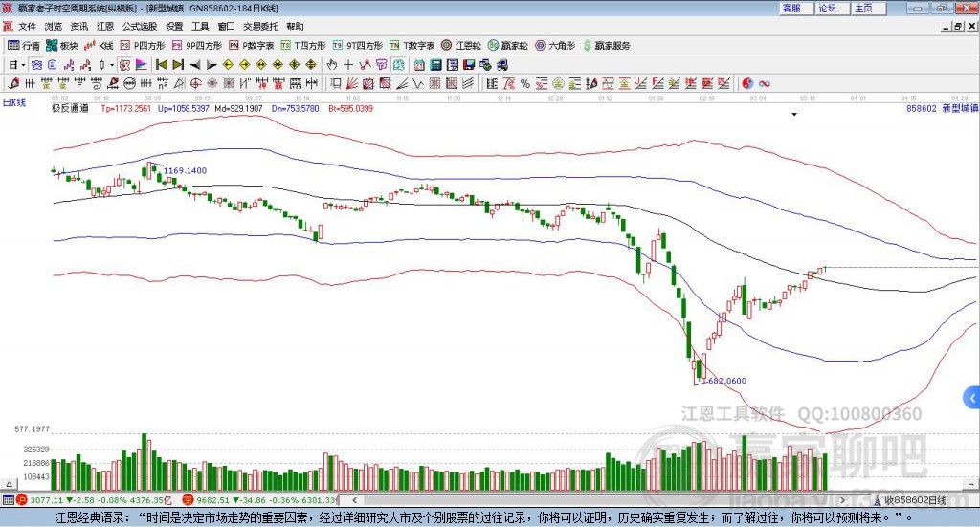Jump to first bar with green skip-back icon
Image resolution: width=980 pixels, height=527 pixels.
pos(161,65)
